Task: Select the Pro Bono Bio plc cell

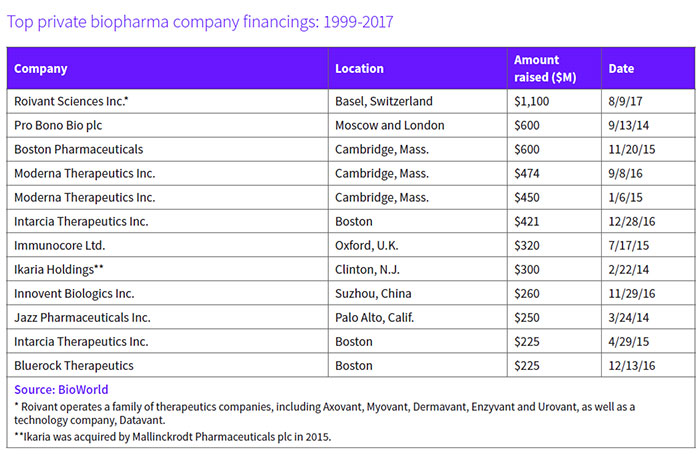Action: [x=59, y=125]
